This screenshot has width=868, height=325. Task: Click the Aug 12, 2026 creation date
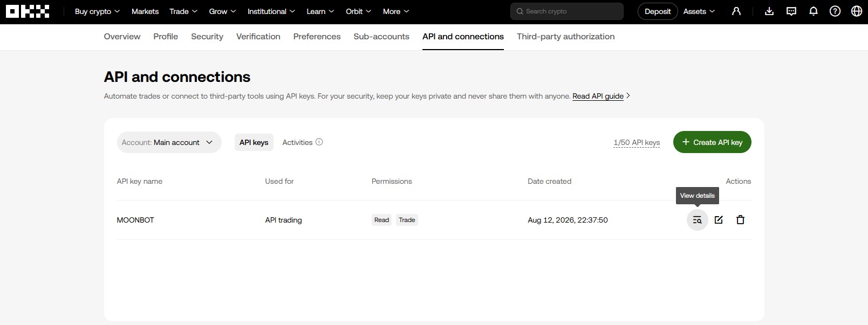pyautogui.click(x=568, y=220)
